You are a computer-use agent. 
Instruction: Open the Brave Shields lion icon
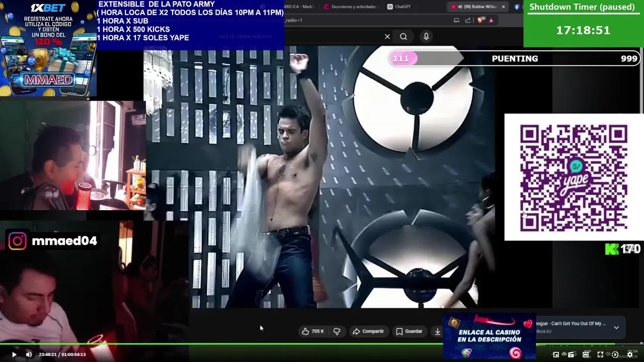click(x=480, y=20)
